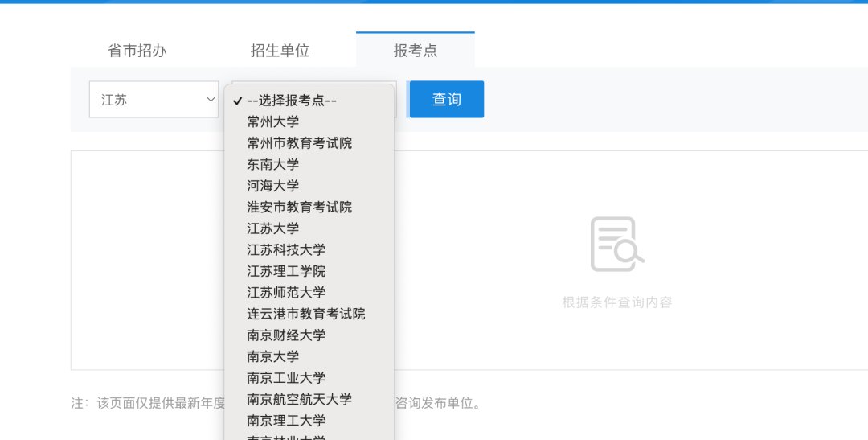Select 江苏科技大学 option

pos(309,249)
